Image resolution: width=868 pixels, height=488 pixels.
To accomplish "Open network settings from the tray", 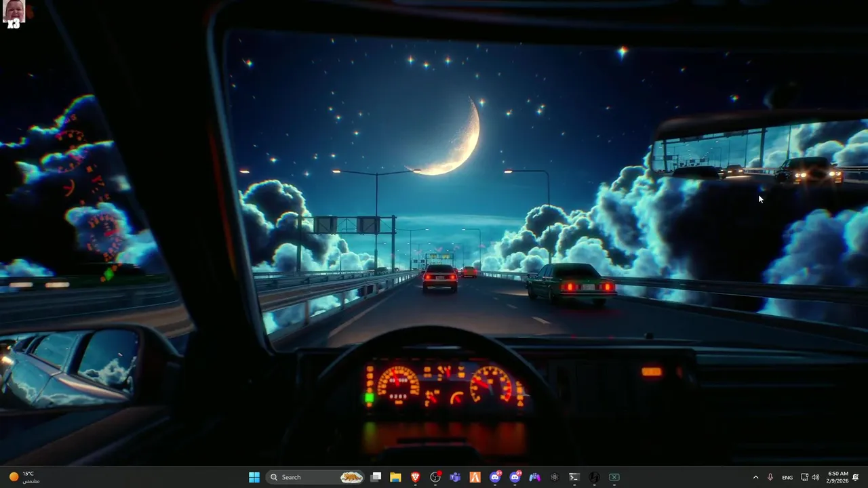I will pyautogui.click(x=804, y=477).
